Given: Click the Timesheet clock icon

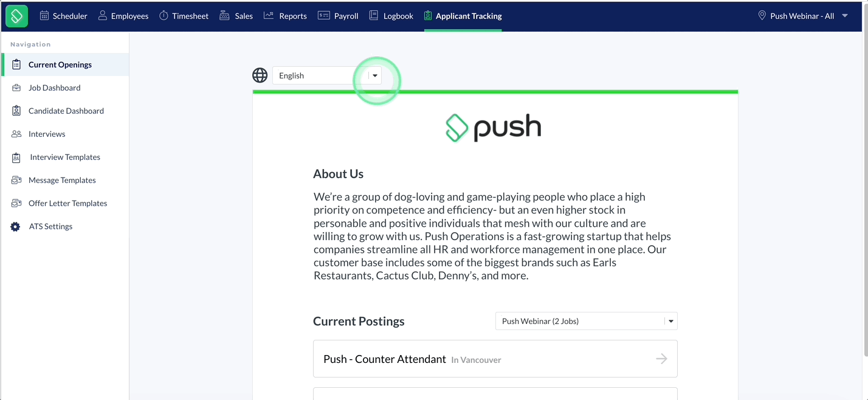Looking at the screenshot, I should (164, 16).
